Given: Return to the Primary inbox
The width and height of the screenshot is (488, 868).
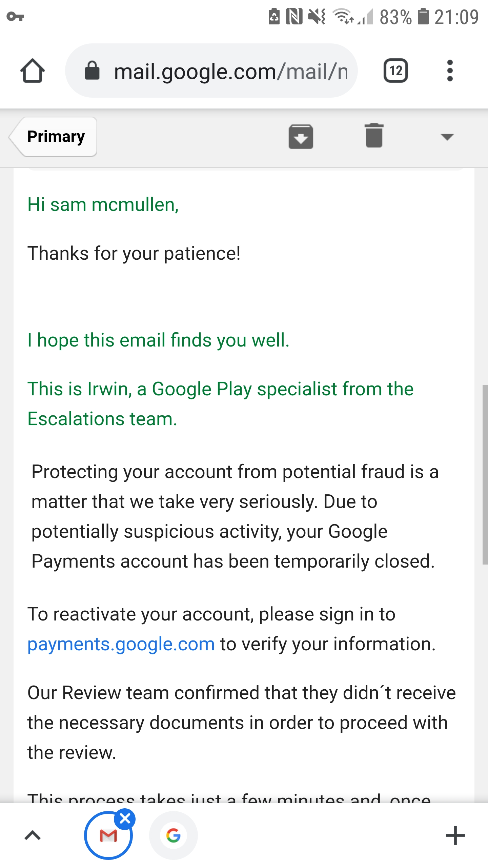Looking at the screenshot, I should [56, 137].
